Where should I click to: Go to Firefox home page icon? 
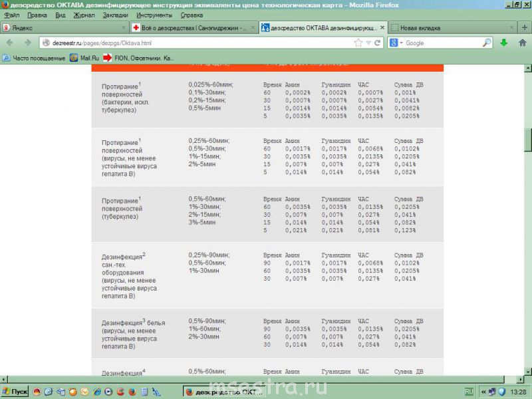tap(522, 43)
